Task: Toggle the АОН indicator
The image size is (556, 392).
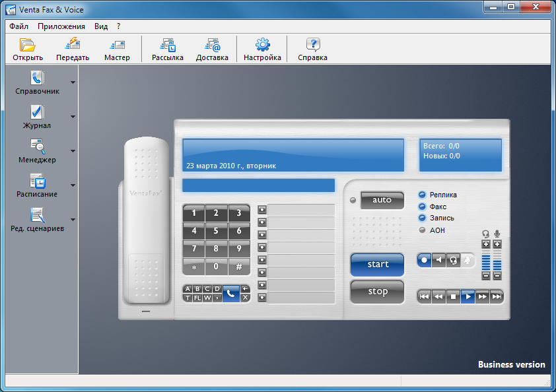Action: [423, 230]
